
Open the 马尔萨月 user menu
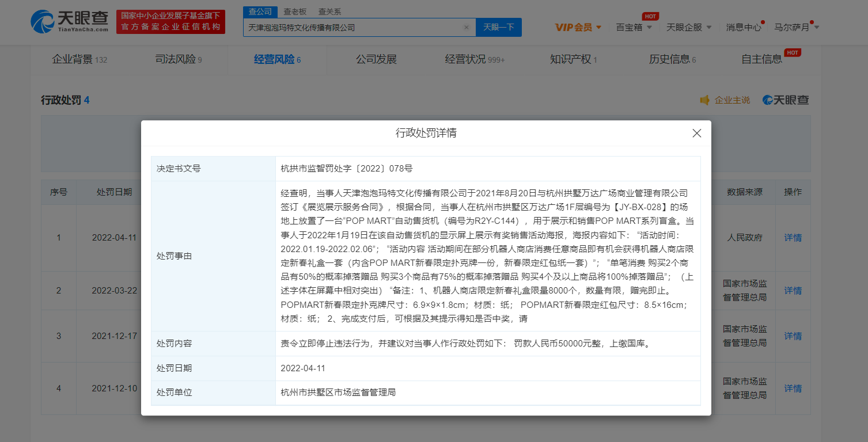pyautogui.click(x=797, y=27)
